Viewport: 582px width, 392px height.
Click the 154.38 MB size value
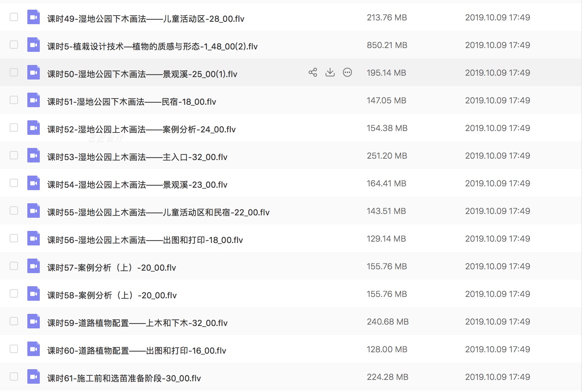point(387,128)
